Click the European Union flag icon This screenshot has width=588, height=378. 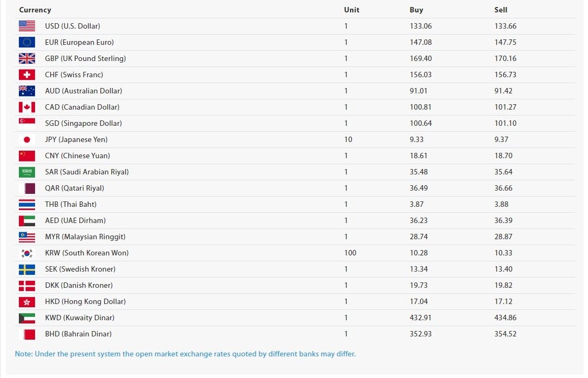click(27, 42)
